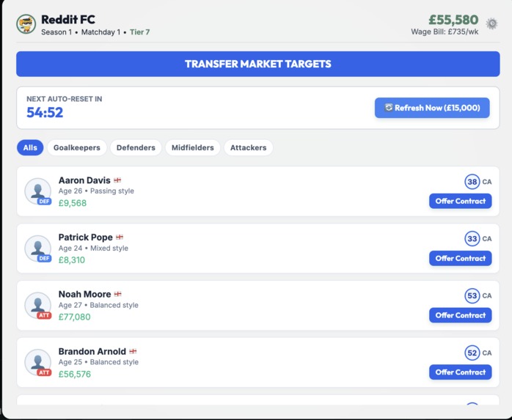Image resolution: width=512 pixels, height=420 pixels.
Task: Click the England flag beside Brandon Arnold
Action: tap(133, 352)
